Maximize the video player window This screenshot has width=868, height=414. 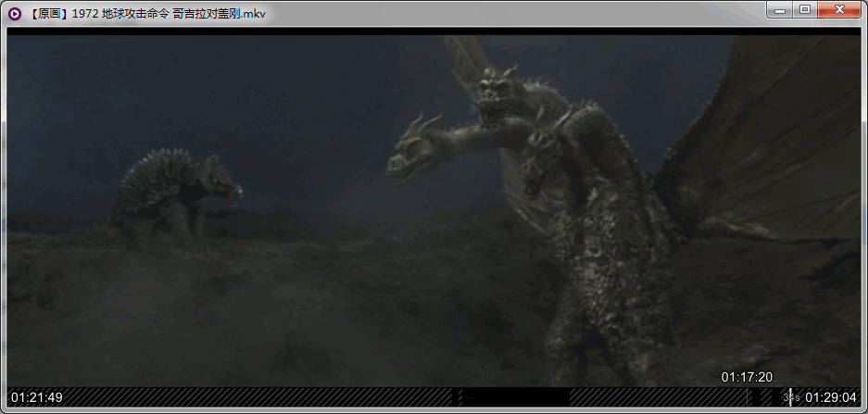click(804, 10)
